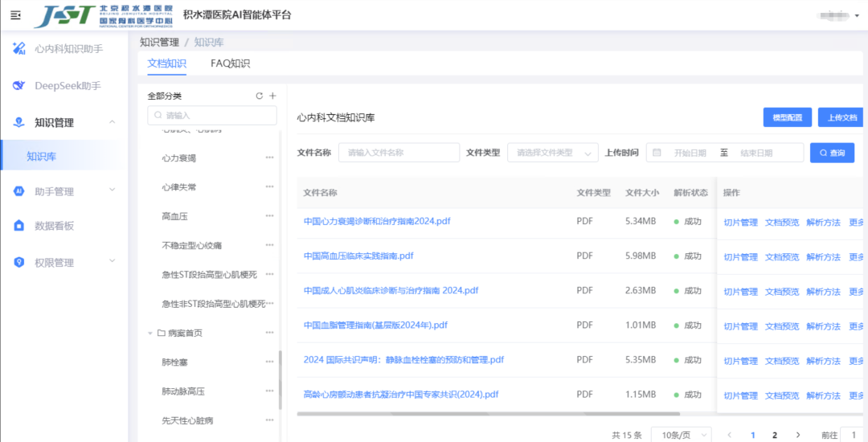The image size is (868, 442).
Task: Open more options for 急性ST段抬高型心肌梗死
Action: tap(269, 274)
